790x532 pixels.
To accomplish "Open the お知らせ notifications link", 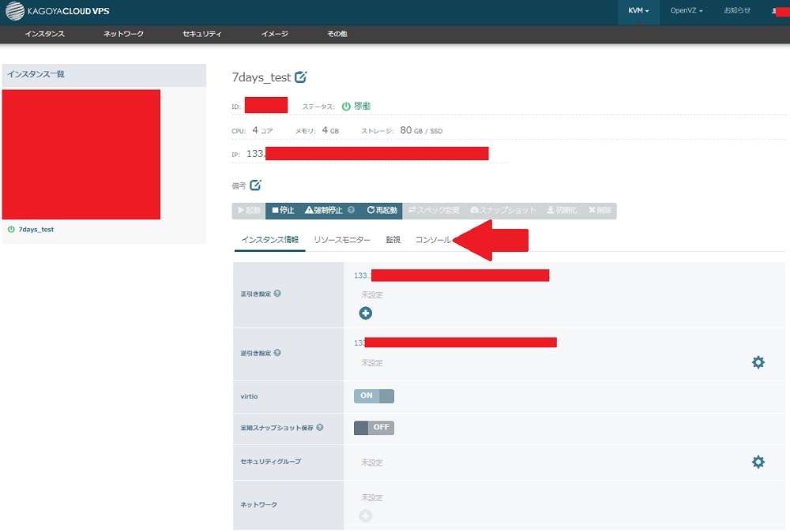I will point(737,12).
